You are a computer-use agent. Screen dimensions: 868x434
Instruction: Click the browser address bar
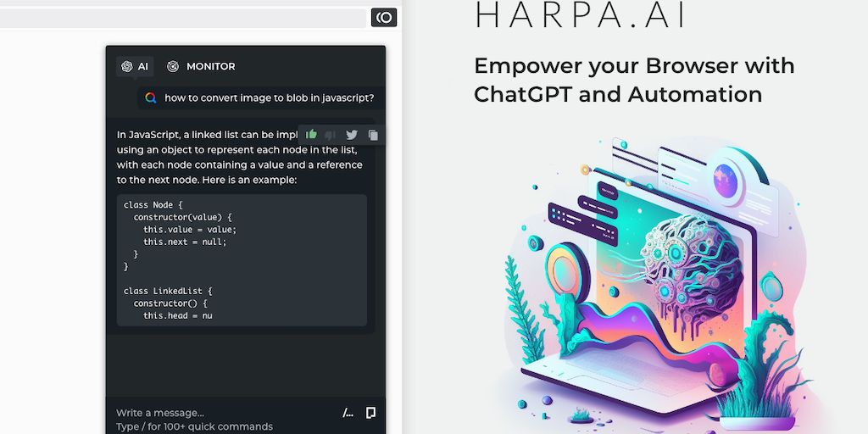click(x=182, y=17)
